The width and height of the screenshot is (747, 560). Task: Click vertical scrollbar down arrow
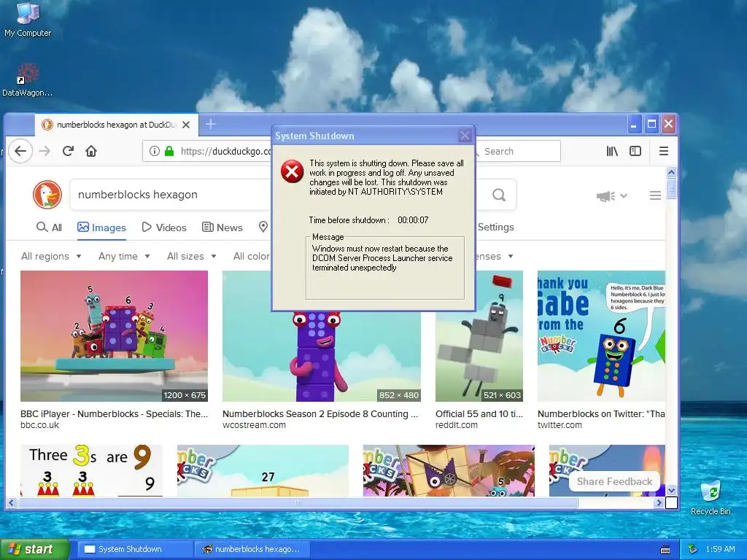(x=671, y=490)
